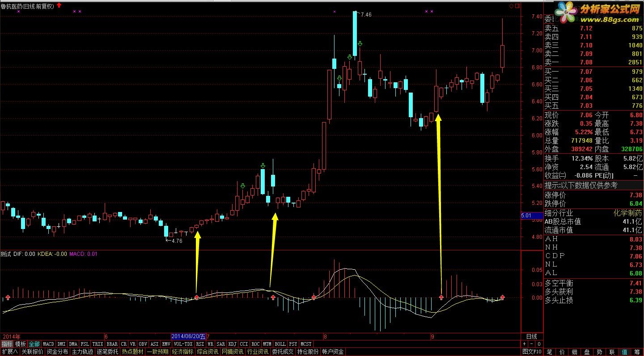Open the 逐笔委托 panel
The image size is (644, 356).
click(x=108, y=352)
